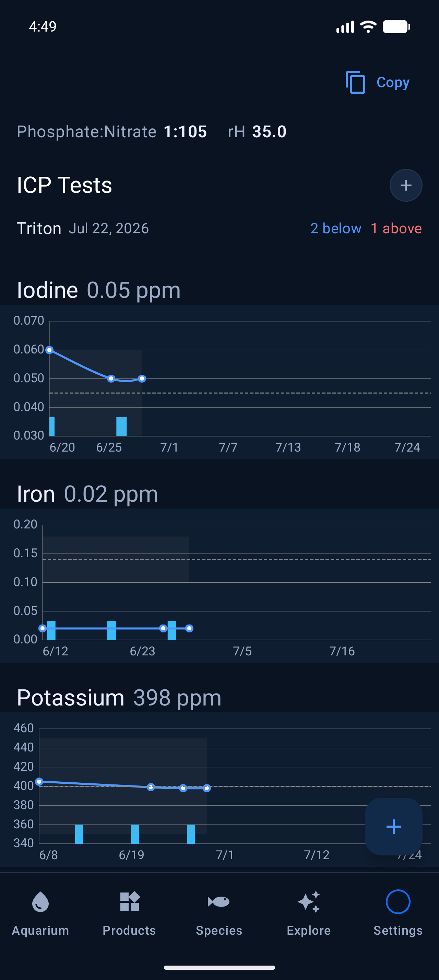The width and height of the screenshot is (439, 980).
Task: Select the Iodine 0.060 data point
Action: (49, 350)
